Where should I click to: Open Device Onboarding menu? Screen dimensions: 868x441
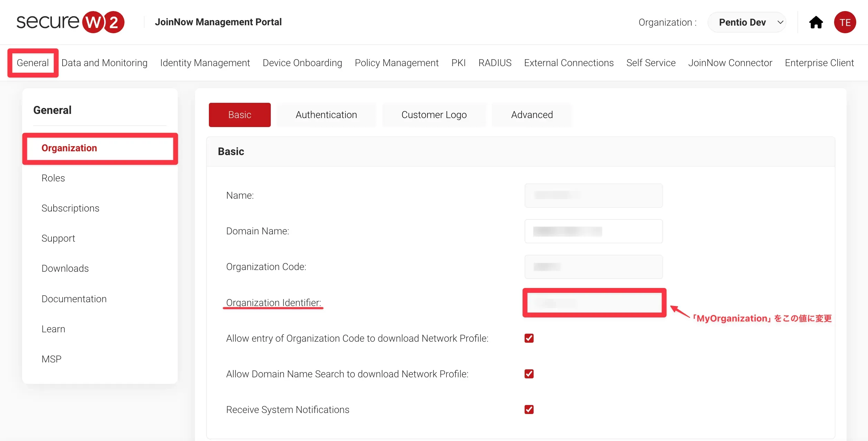302,63
